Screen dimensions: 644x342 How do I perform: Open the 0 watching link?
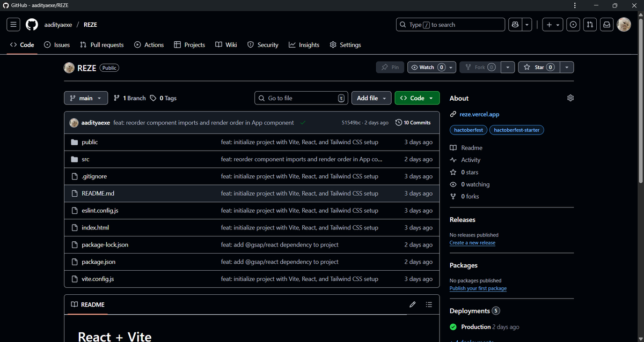pos(470,184)
